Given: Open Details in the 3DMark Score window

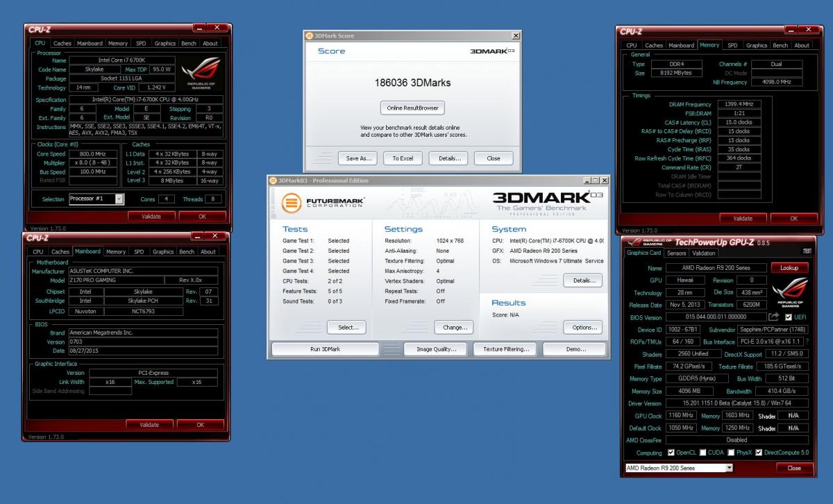Looking at the screenshot, I should [448, 158].
